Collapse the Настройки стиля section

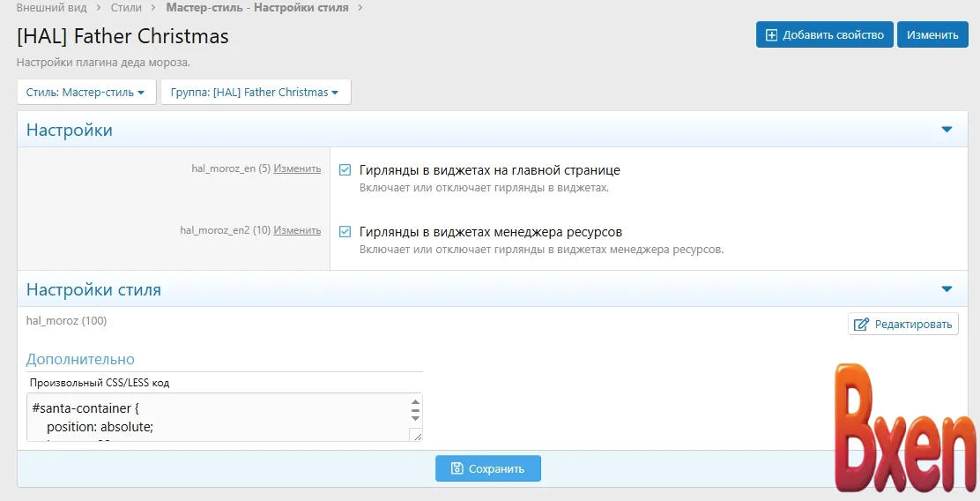947,289
